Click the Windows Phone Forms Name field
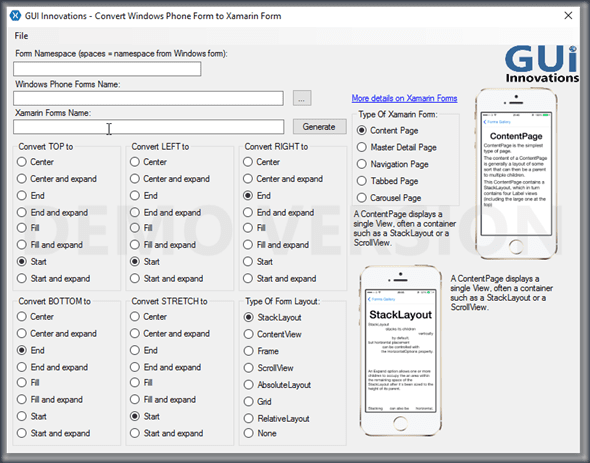Viewport: 590px width, 463px height. click(x=148, y=98)
